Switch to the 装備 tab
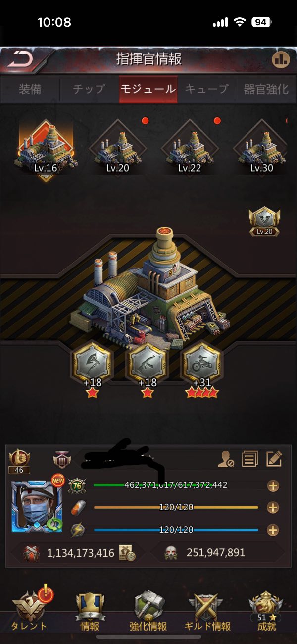This screenshot has height=644, width=297. tap(30, 89)
